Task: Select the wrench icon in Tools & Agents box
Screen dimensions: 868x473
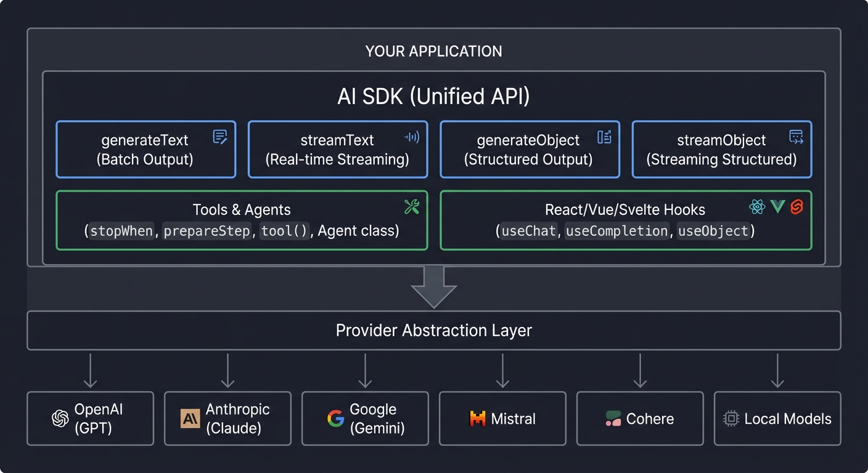Action: coord(412,206)
